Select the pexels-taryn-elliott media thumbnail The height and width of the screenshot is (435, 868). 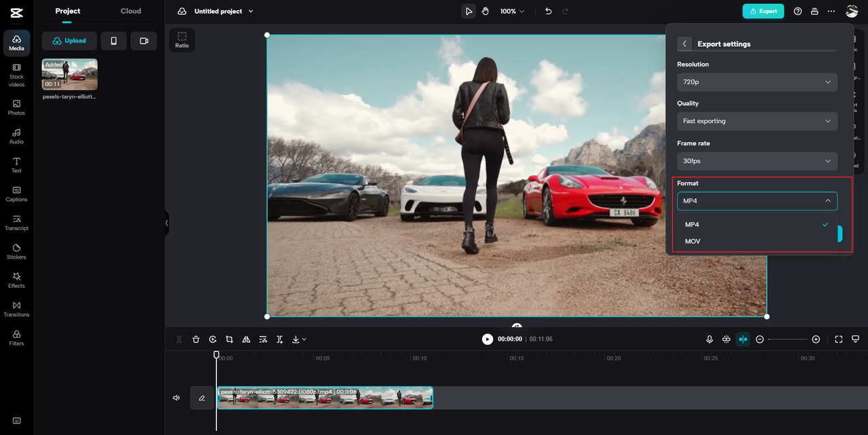point(69,75)
